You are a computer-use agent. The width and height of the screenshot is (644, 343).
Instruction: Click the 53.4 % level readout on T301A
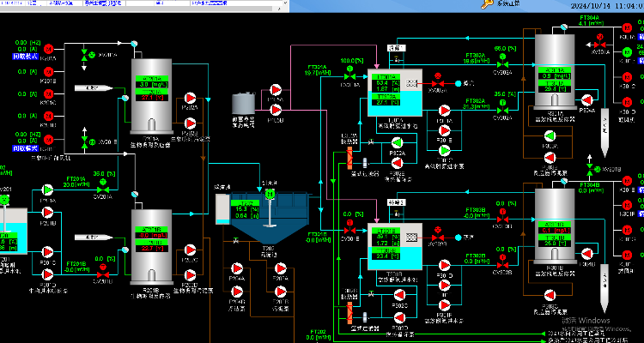382,82
